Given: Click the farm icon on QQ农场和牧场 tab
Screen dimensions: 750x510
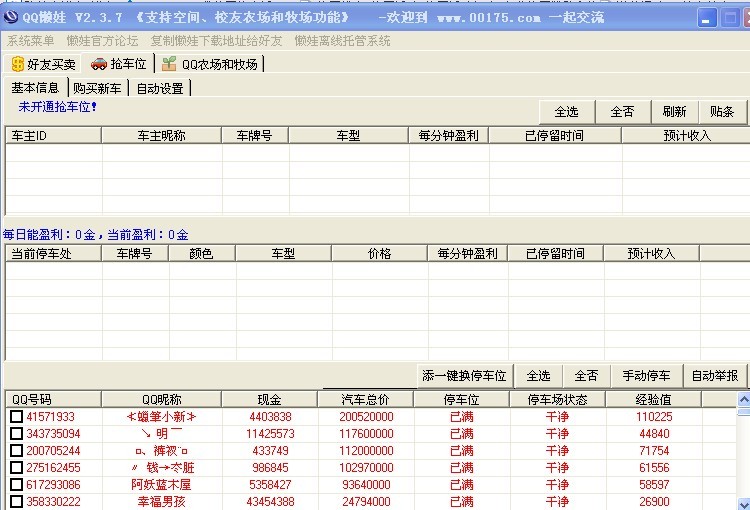Looking at the screenshot, I should click(x=169, y=64).
